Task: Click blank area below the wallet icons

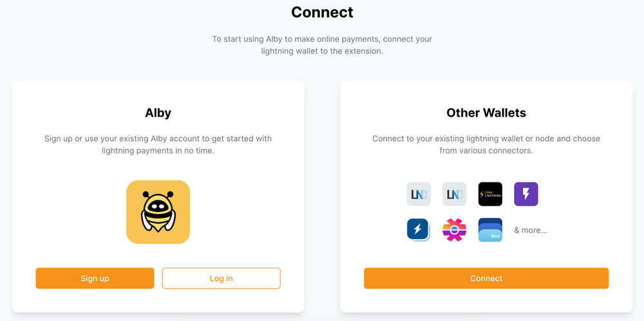Action: coord(486,255)
